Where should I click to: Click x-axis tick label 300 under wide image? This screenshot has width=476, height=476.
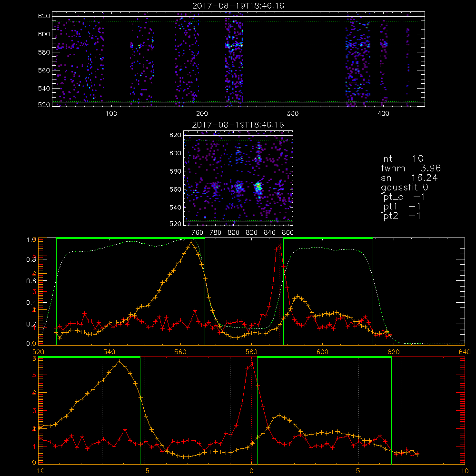293,114
